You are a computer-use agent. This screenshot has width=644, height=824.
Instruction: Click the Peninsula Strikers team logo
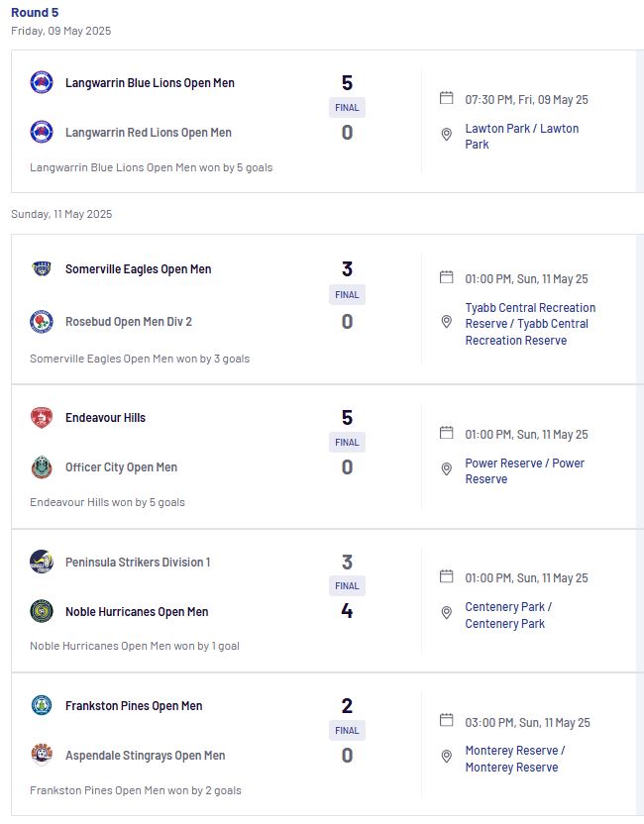pyautogui.click(x=42, y=562)
